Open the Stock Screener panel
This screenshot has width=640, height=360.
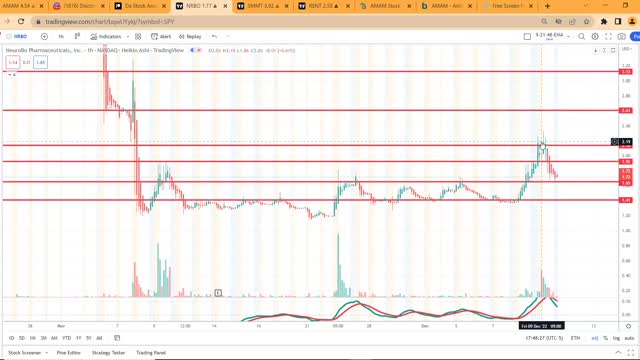[24, 353]
